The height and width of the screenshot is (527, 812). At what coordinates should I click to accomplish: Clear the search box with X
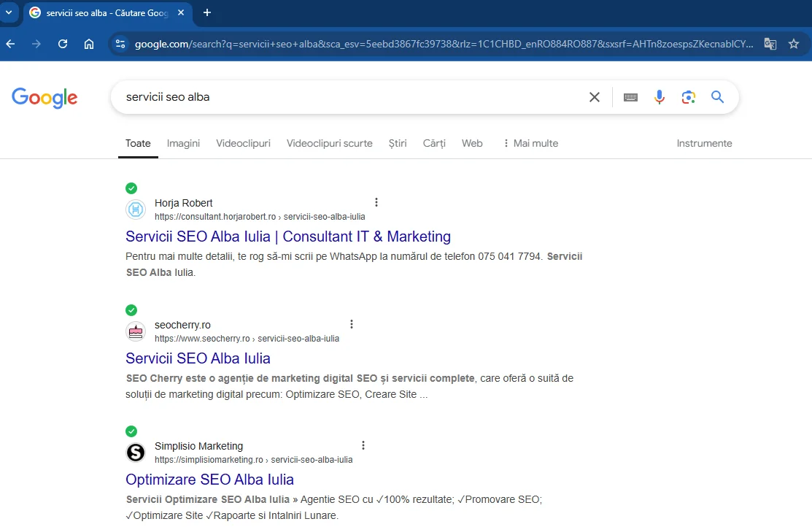595,97
